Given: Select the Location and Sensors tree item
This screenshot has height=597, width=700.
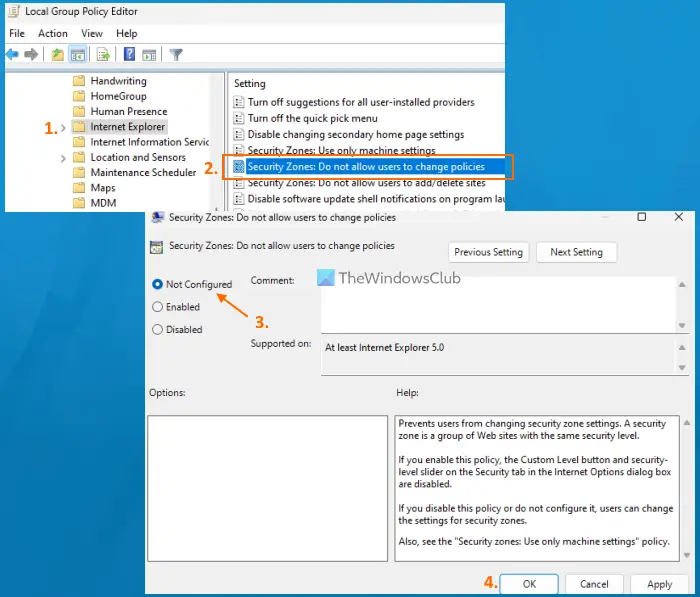Looking at the screenshot, I should 138,157.
